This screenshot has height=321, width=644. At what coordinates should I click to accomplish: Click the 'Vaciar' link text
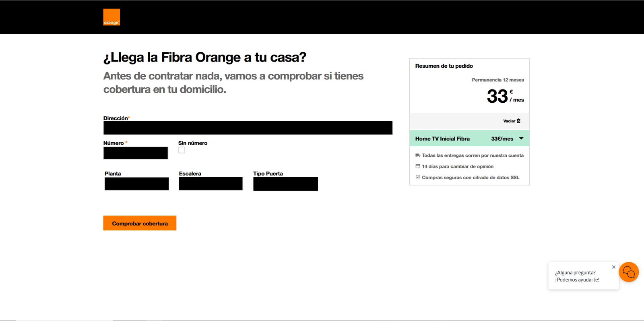click(x=509, y=121)
